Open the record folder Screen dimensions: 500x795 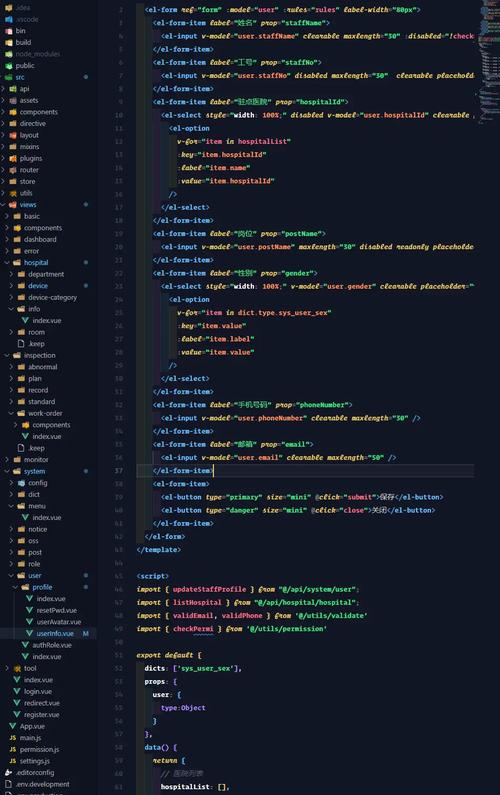pos(38,390)
